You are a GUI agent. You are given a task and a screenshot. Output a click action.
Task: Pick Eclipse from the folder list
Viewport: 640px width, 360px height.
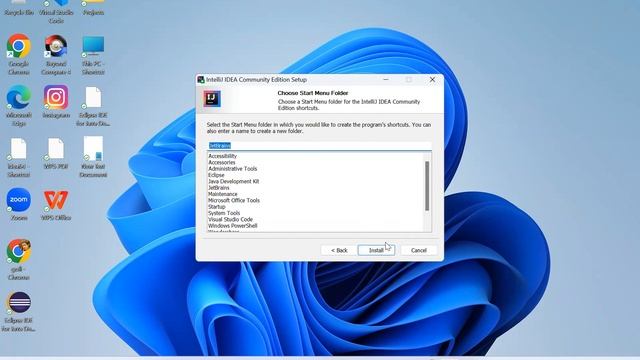coord(216,175)
